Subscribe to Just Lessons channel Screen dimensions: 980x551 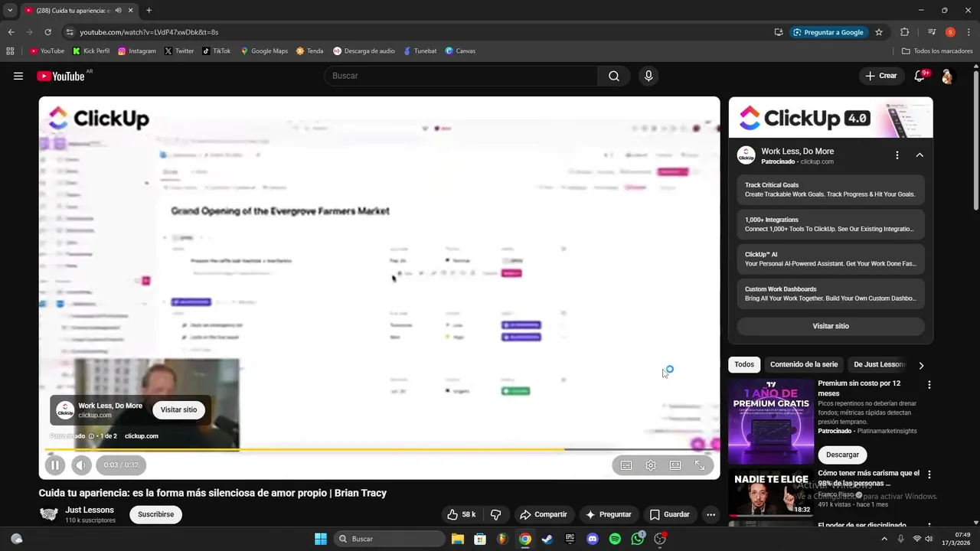156,514
